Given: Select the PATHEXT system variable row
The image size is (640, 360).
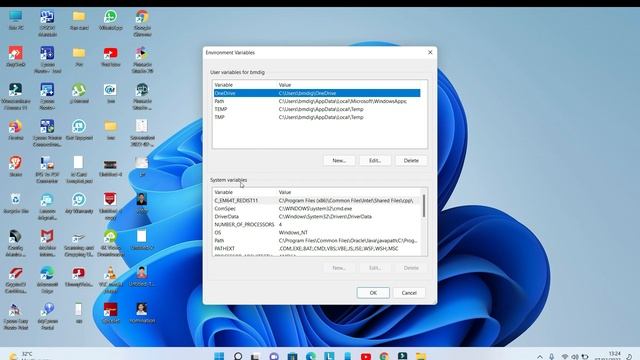Looking at the screenshot, I should [x=317, y=248].
